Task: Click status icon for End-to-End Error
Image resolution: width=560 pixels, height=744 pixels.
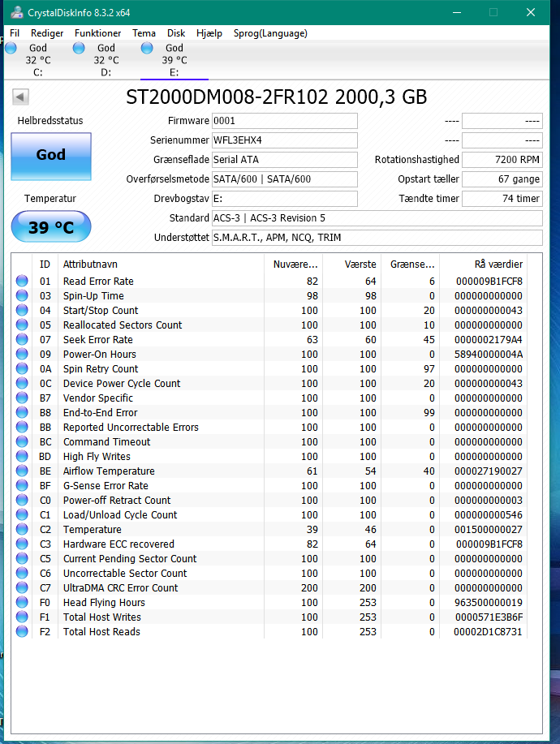Action: pos(22,412)
